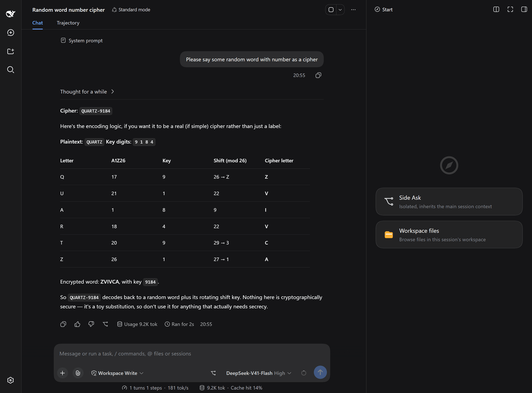Click the user message bubble text
The image size is (532, 393).
coord(252,59)
